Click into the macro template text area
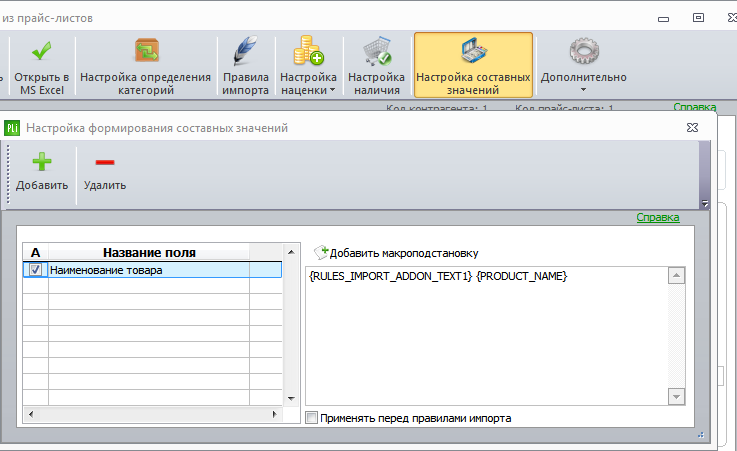The image size is (737, 451). click(x=486, y=336)
